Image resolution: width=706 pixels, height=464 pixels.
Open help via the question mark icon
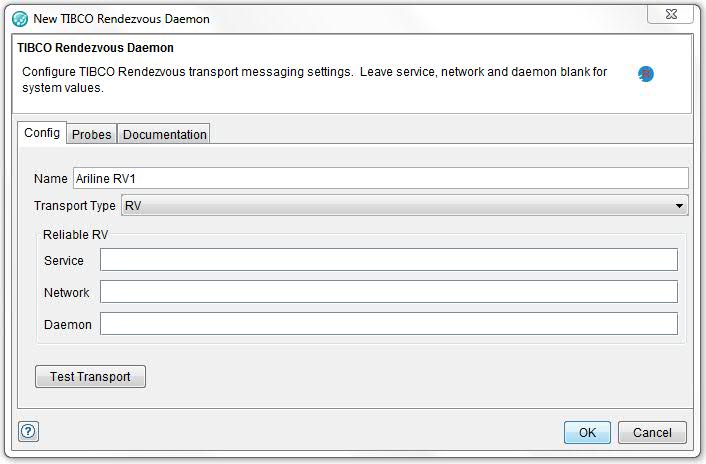tap(28, 432)
